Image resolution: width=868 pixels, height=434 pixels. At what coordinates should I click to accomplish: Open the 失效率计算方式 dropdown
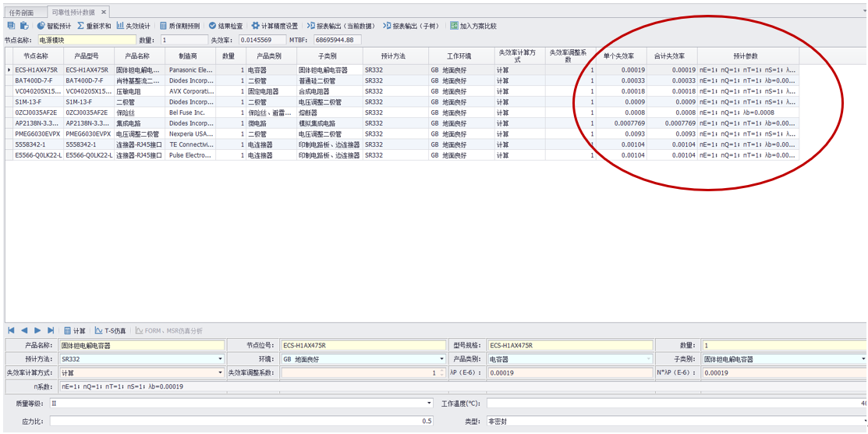coord(221,372)
